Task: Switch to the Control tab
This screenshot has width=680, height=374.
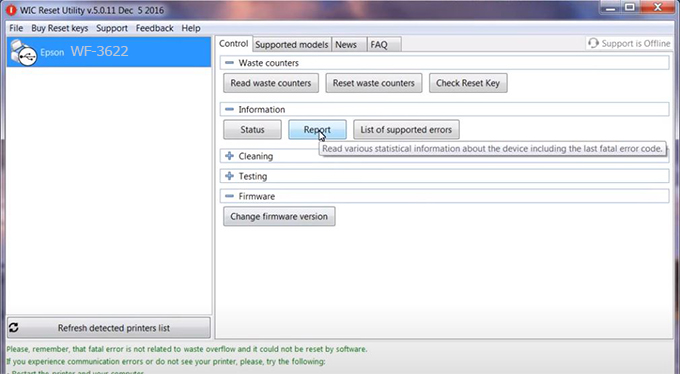Action: pos(233,44)
